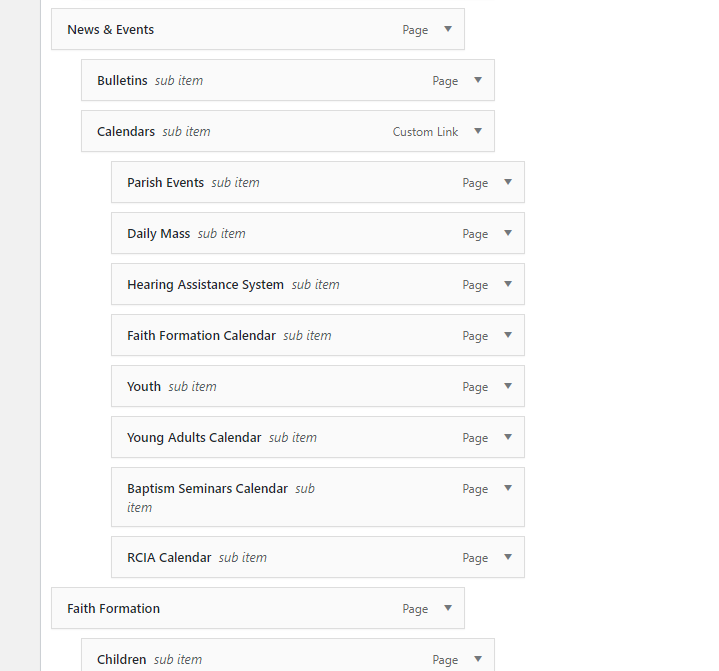The width and height of the screenshot is (719, 671).
Task: Select the News & Events menu bar
Action: pyautogui.click(x=250, y=30)
